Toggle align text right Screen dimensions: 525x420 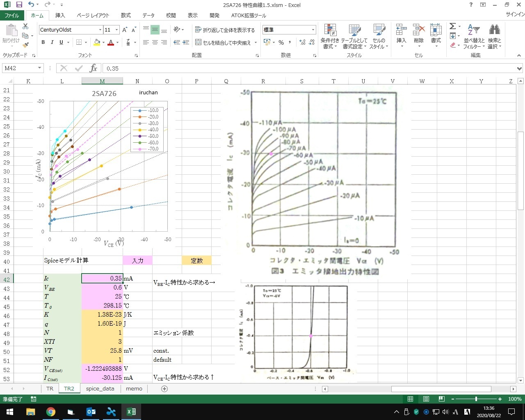click(x=164, y=42)
